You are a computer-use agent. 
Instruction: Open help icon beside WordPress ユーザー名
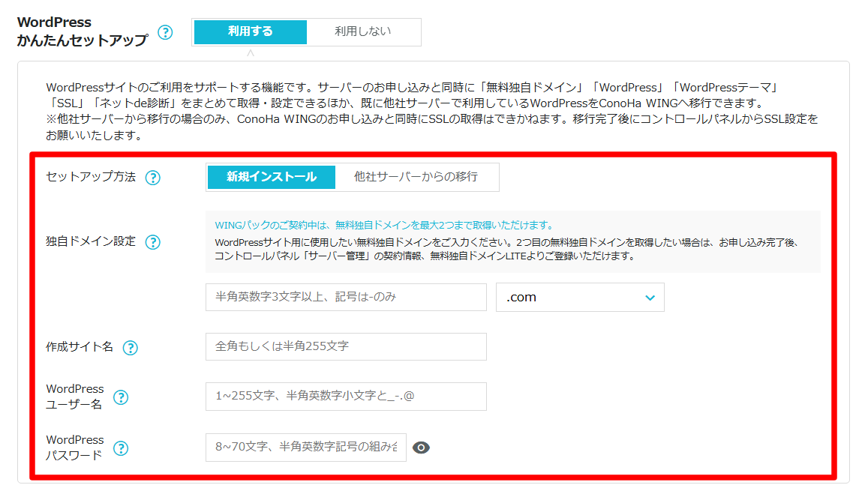[x=121, y=397]
